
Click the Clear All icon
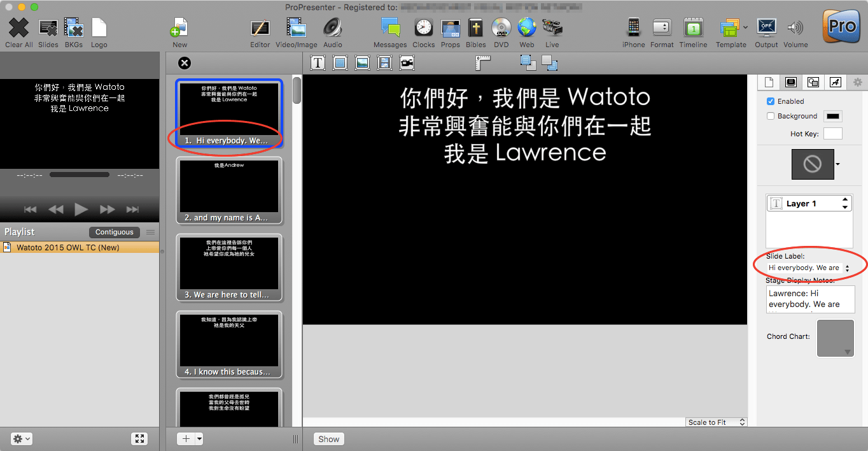(19, 28)
